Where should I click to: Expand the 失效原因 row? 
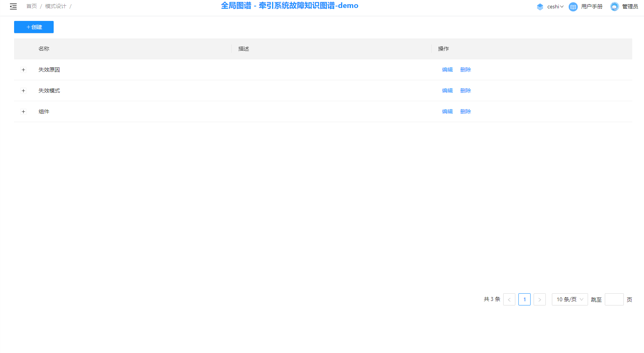[23, 70]
